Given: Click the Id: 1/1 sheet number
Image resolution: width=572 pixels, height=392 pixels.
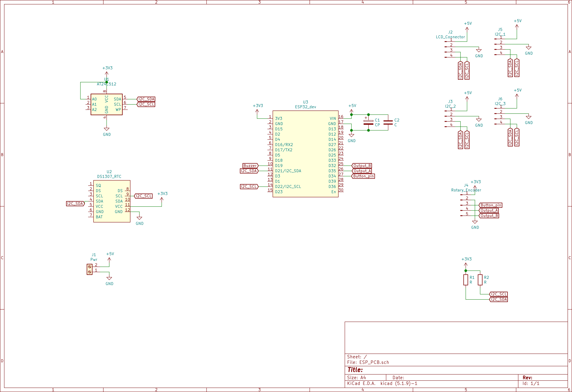Looking at the screenshot, I should click(x=531, y=383).
